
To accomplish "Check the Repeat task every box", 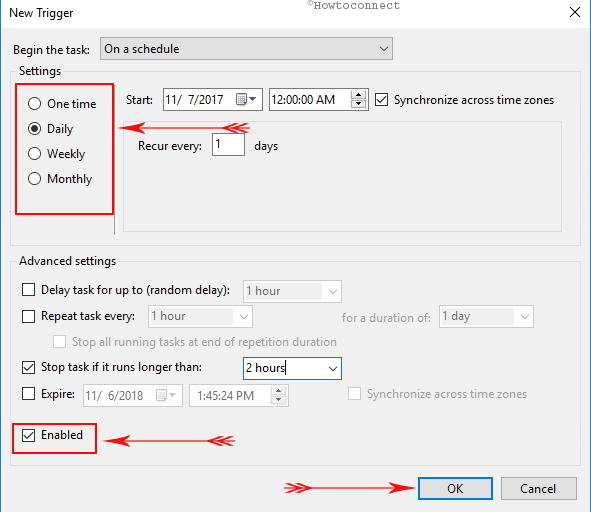I will pyautogui.click(x=28, y=316).
